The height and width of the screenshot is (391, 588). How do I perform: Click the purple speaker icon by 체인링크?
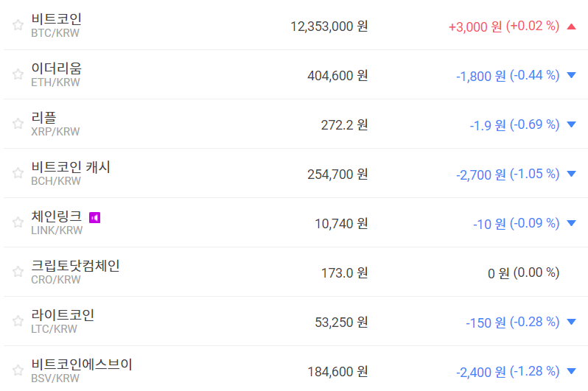tap(94, 217)
